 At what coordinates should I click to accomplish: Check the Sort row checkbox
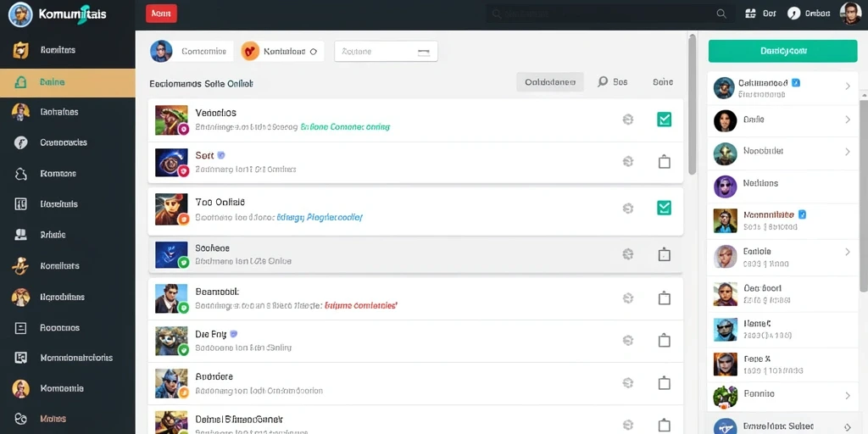pos(664,162)
